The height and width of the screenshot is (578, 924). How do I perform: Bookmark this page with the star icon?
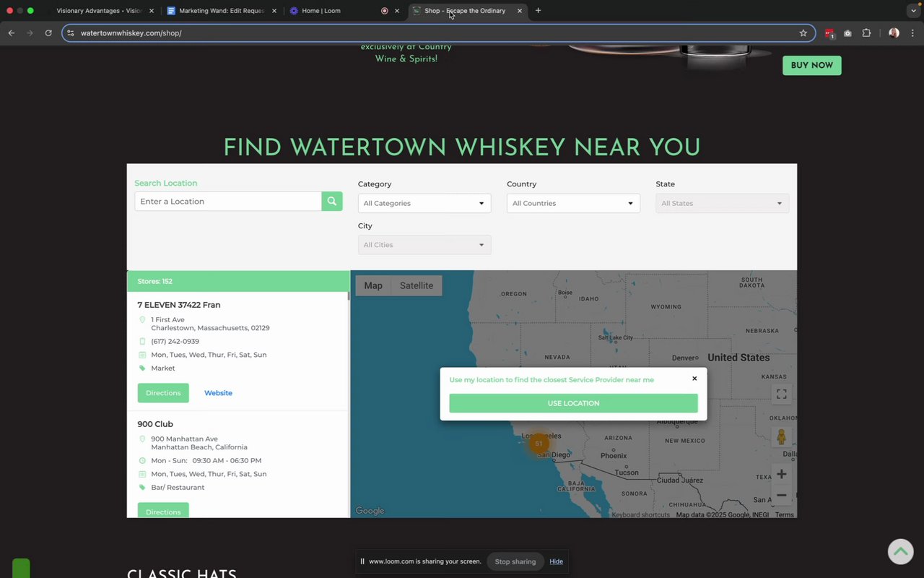click(803, 33)
